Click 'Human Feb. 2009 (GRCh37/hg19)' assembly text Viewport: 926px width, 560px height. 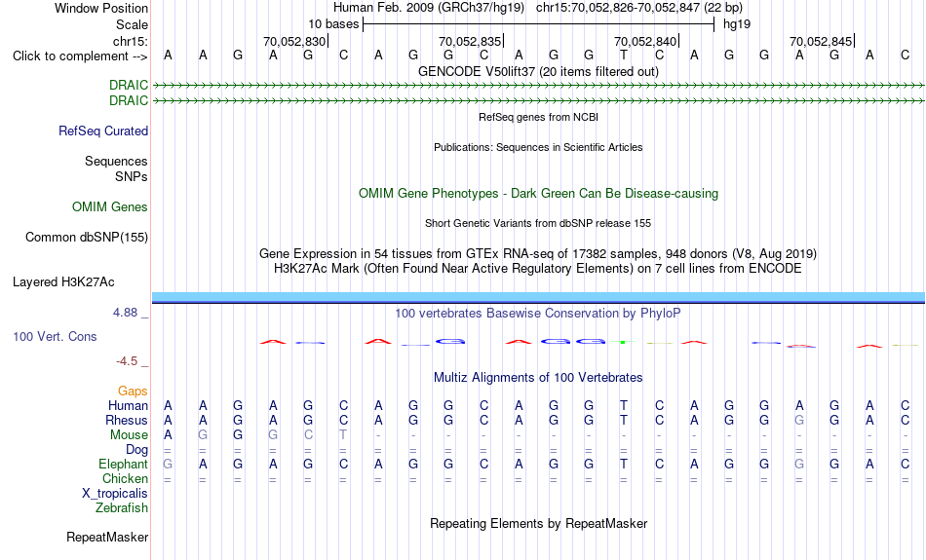[429, 8]
